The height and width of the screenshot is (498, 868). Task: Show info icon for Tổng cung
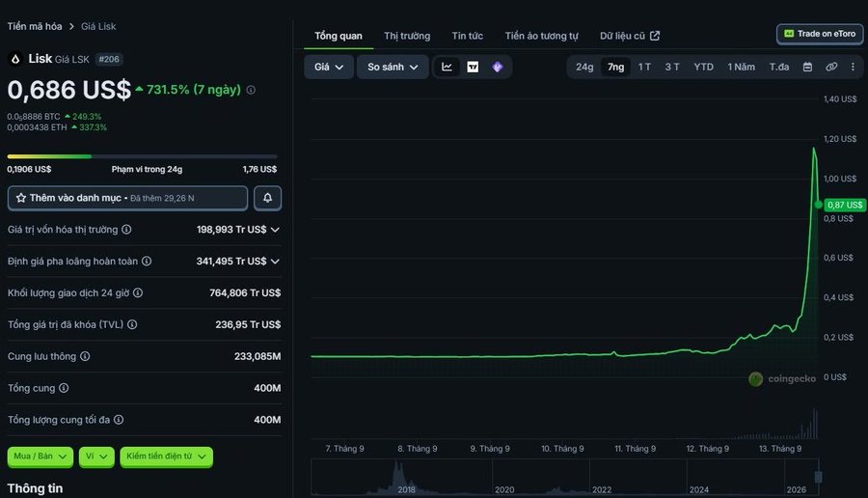click(64, 388)
